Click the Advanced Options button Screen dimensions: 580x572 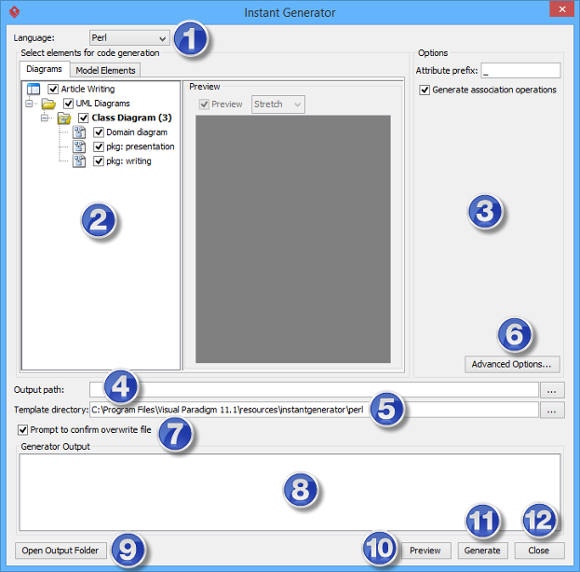(512, 364)
